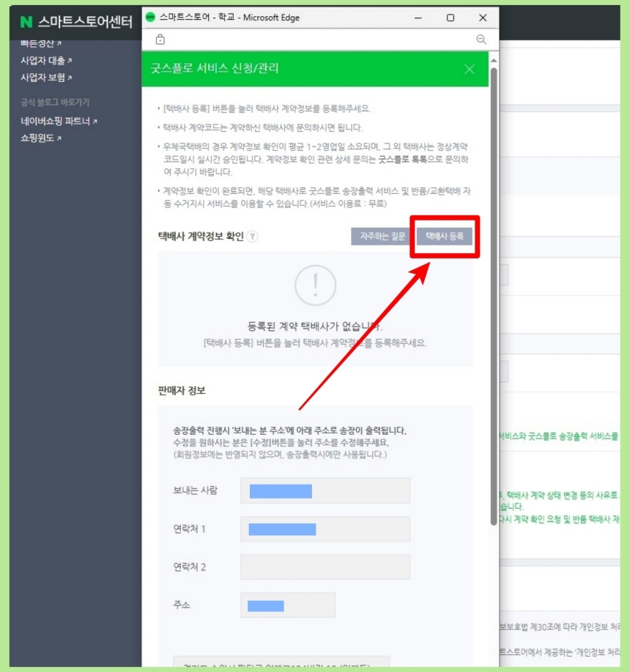Click the 스마트스토어센터 logo

(76, 21)
